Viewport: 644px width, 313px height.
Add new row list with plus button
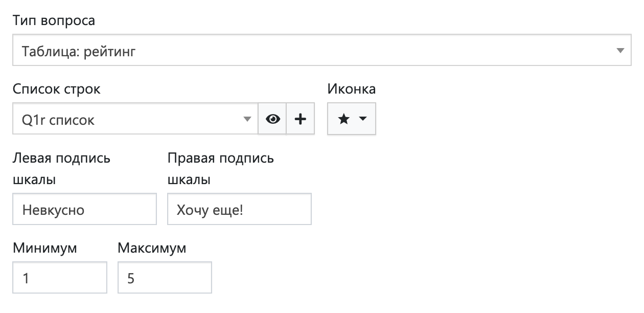[301, 119]
